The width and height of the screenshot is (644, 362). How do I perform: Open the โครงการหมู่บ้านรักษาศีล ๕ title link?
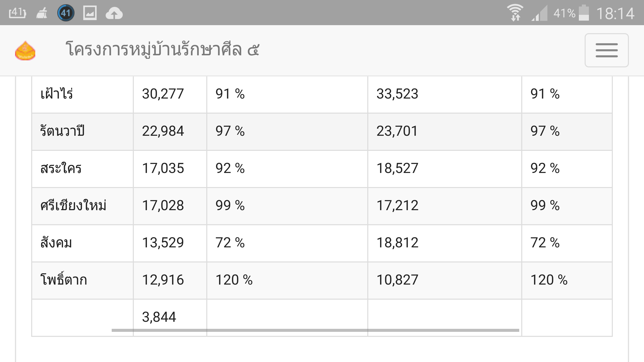click(163, 49)
